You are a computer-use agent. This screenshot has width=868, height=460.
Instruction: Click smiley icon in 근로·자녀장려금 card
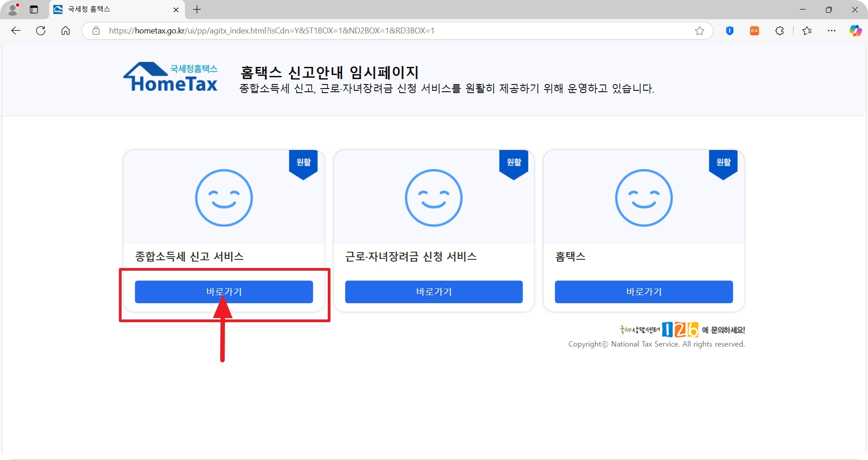[434, 198]
